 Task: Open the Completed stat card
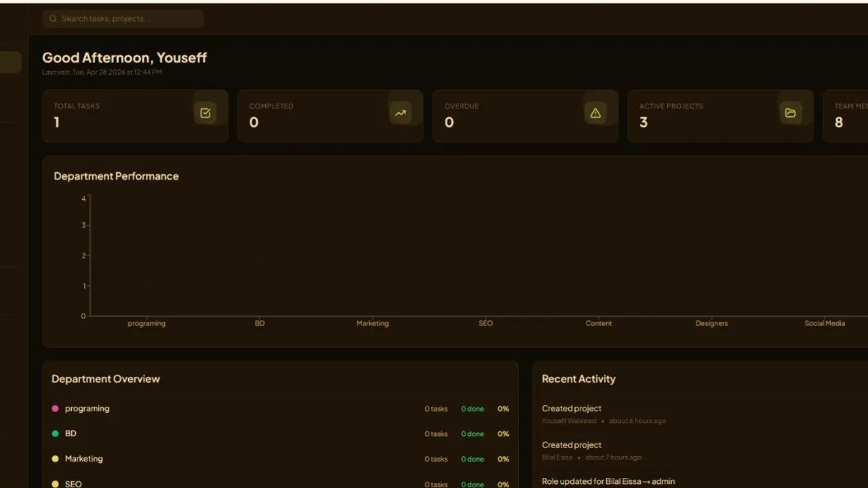(x=330, y=116)
